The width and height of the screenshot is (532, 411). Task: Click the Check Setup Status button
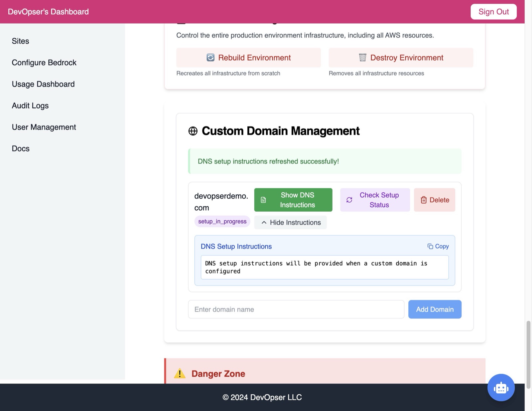tap(375, 200)
